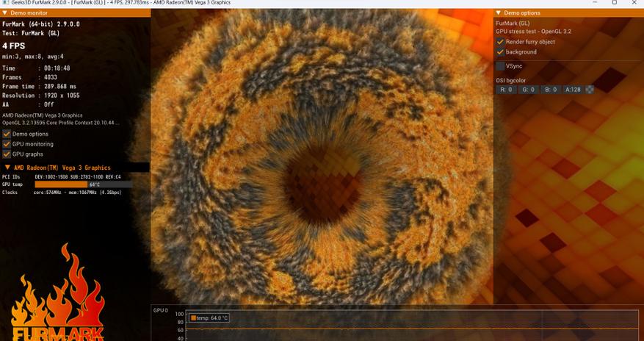Collapse the AMD Radeon Vega 3 Graphics section
This screenshot has width=644, height=341.
pyautogui.click(x=7, y=168)
